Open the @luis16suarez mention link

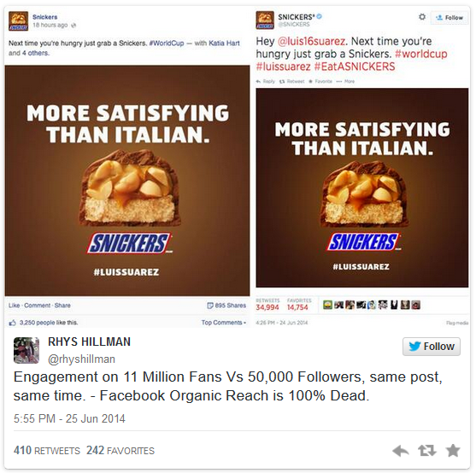311,41
